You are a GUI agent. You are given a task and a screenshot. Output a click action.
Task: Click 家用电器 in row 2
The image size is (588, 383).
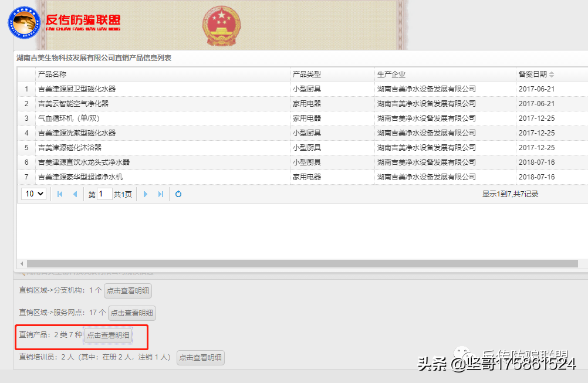pos(307,104)
